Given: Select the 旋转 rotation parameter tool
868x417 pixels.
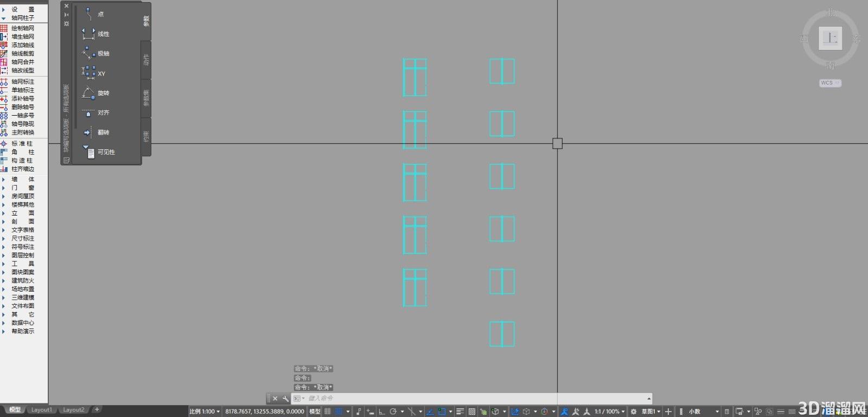Looking at the screenshot, I should tap(95, 93).
